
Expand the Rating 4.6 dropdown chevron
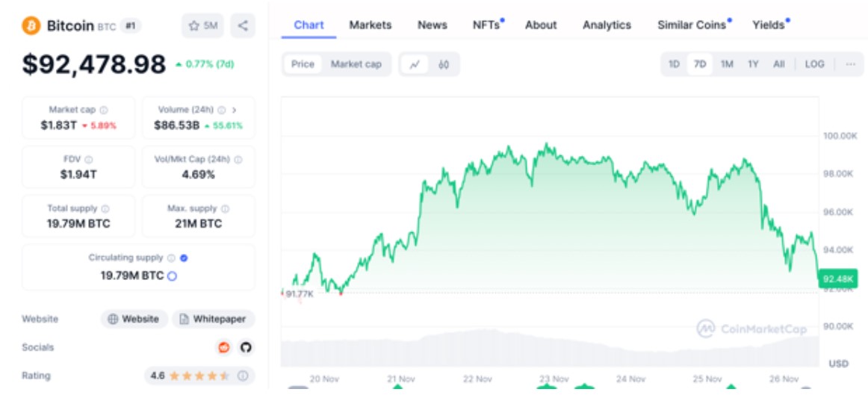(x=244, y=376)
